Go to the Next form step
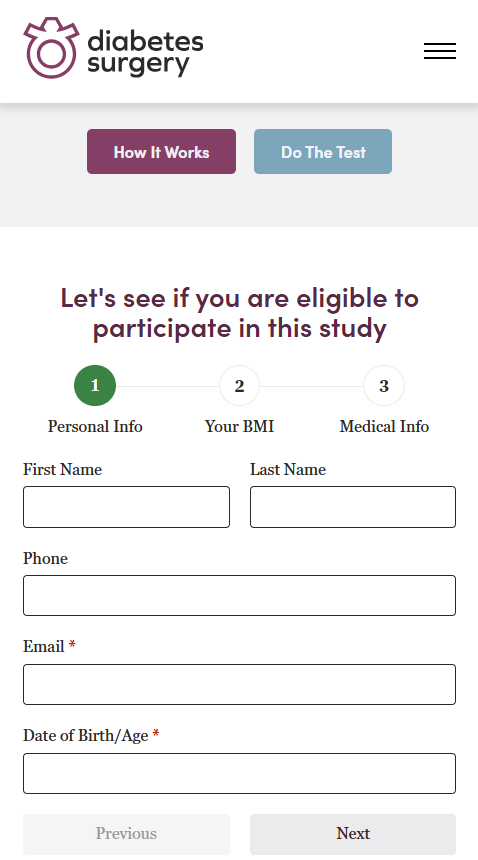The image size is (478, 860). pos(353,834)
